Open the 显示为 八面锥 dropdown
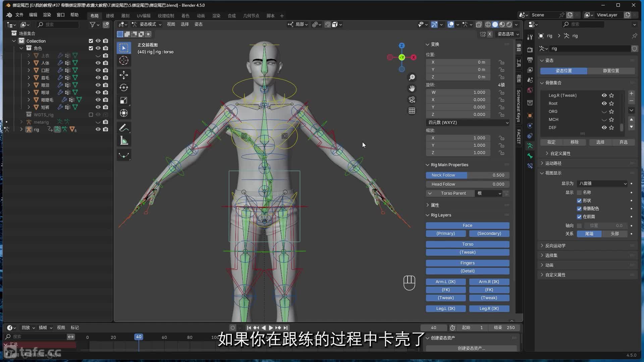This screenshot has height=362, width=644. pyautogui.click(x=602, y=184)
